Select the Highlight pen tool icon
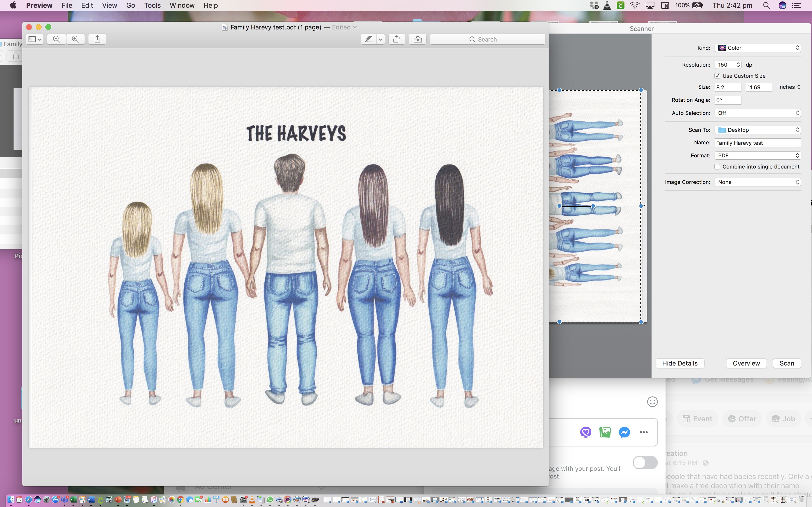This screenshot has width=812, height=507. (x=368, y=39)
